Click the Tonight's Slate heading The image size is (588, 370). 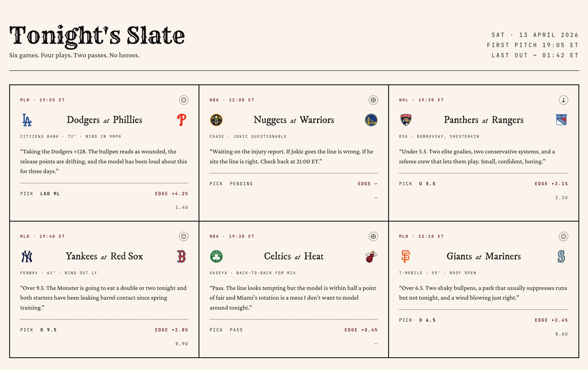pos(97,36)
